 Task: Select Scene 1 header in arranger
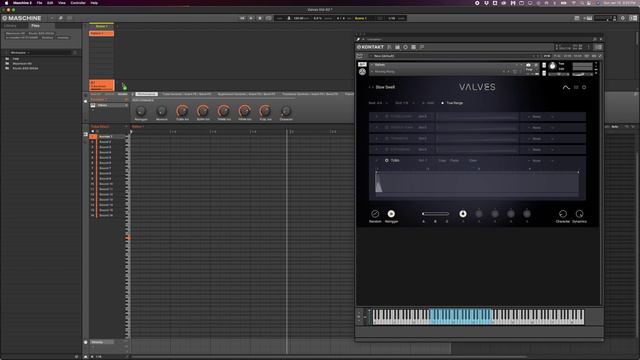(x=101, y=26)
